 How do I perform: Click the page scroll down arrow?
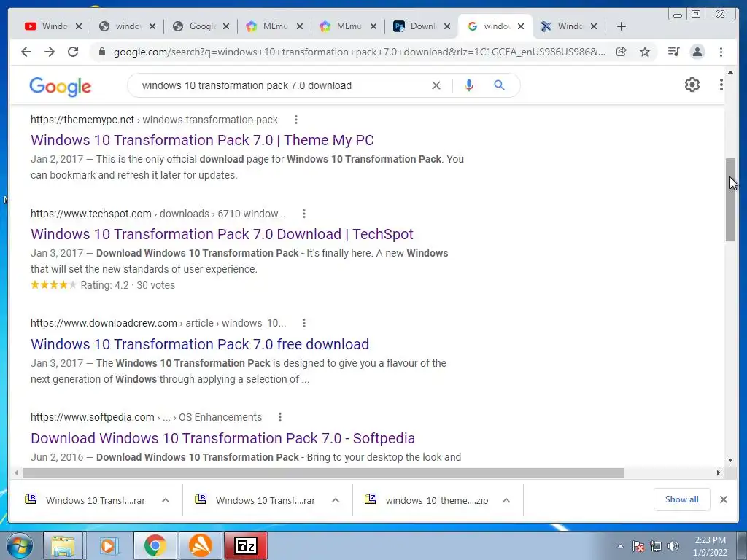coord(731,460)
